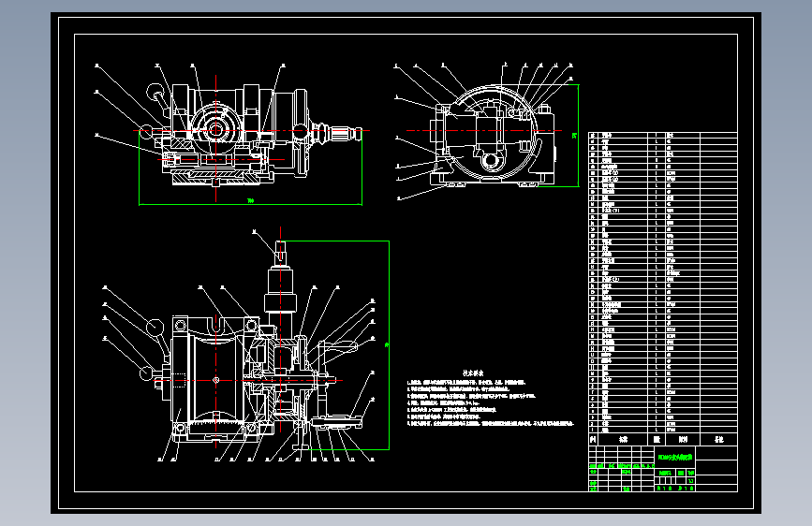The height and width of the screenshot is (526, 812).
Task: Click the concentric spindle circle in top-left view
Action: coord(216,129)
